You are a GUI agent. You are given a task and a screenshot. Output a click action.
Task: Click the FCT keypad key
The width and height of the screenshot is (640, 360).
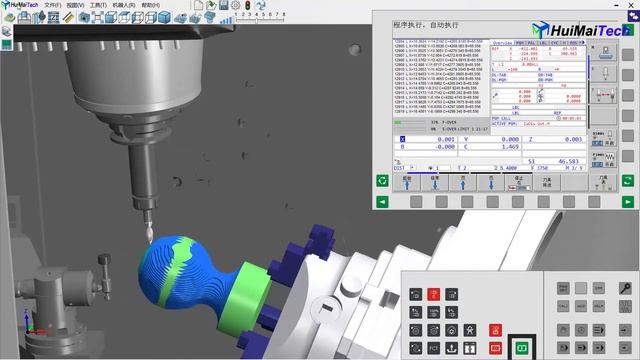tap(433, 348)
